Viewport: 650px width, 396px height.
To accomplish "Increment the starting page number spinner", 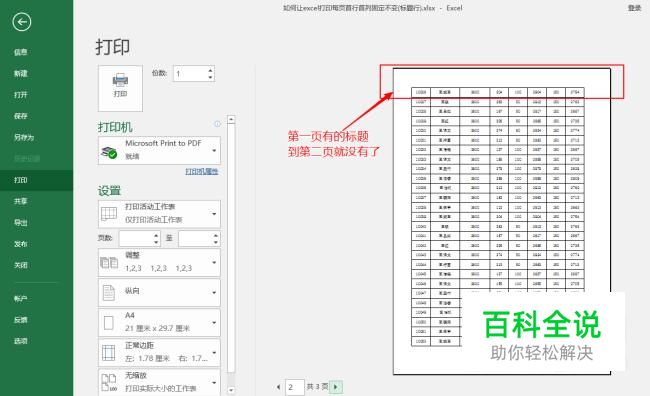I will tap(156, 235).
